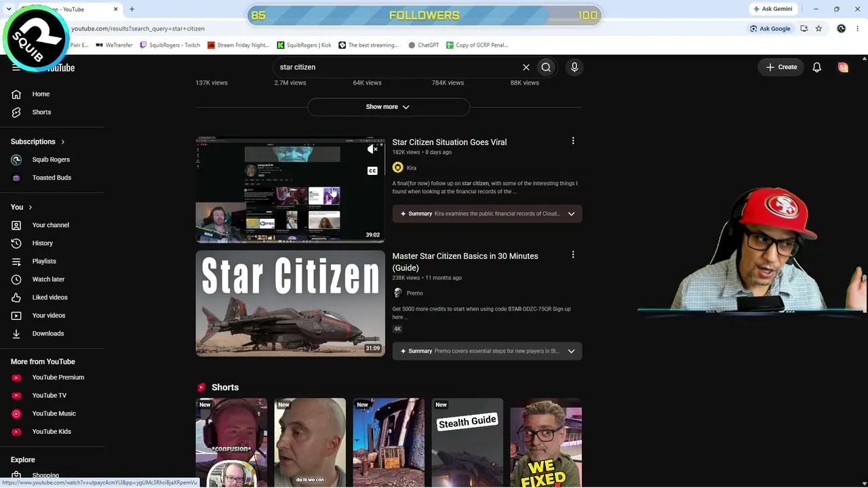The width and height of the screenshot is (868, 488).
Task: Open the WeTransfer bookmark
Action: point(114,45)
